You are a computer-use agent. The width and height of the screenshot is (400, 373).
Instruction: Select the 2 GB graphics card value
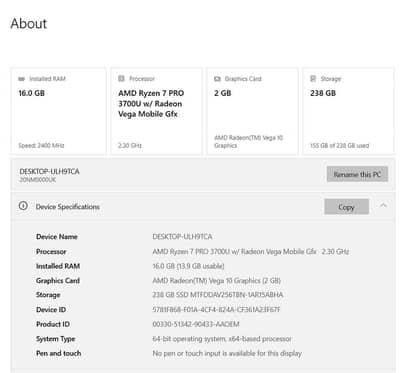tap(222, 93)
